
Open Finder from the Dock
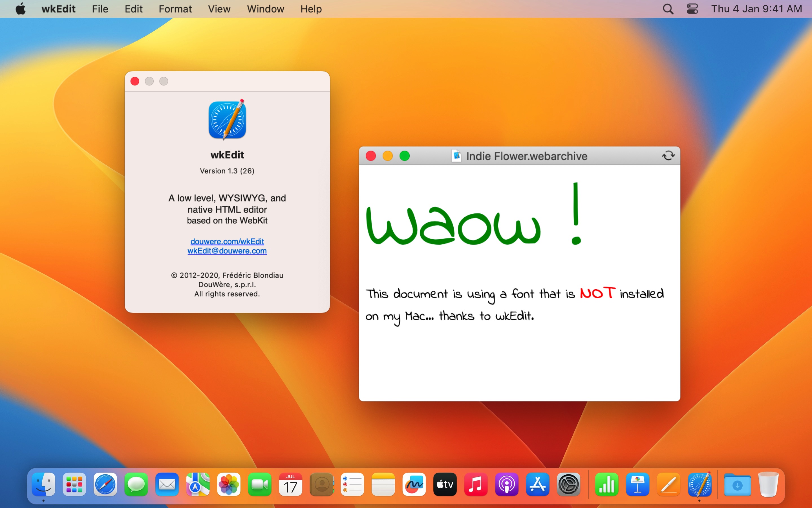[x=44, y=485]
